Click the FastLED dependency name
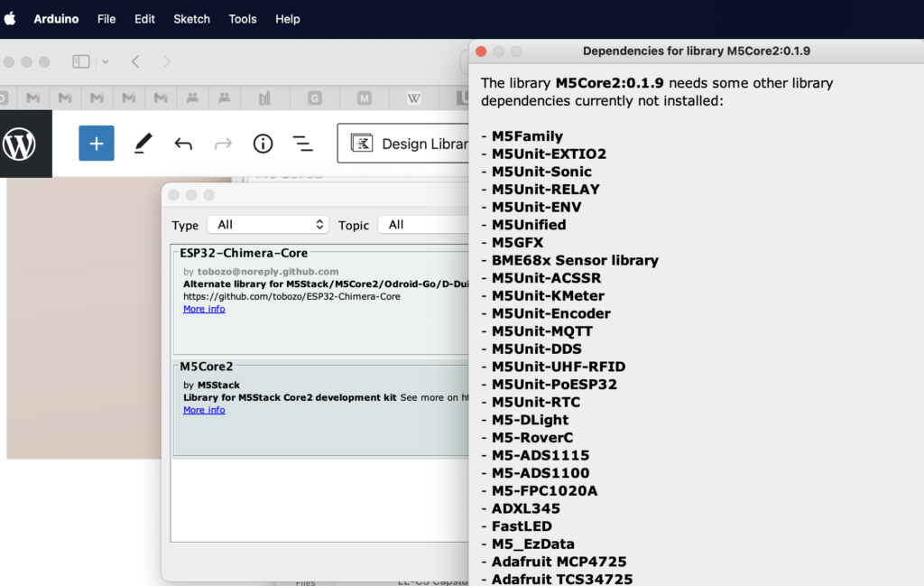The height and width of the screenshot is (586, 924). [522, 526]
